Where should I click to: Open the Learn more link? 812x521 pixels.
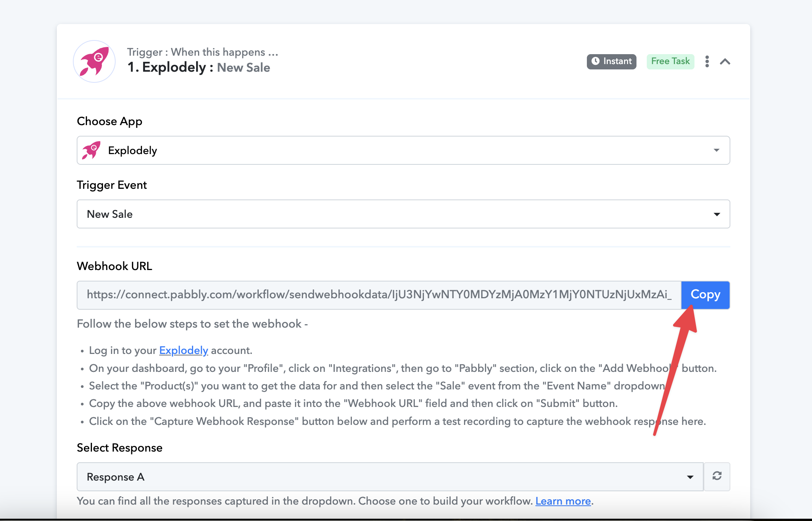(563, 501)
